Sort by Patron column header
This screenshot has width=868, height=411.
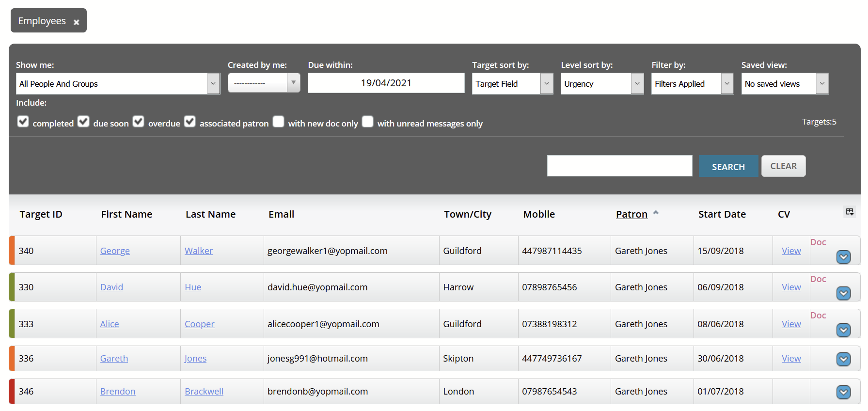click(x=631, y=214)
